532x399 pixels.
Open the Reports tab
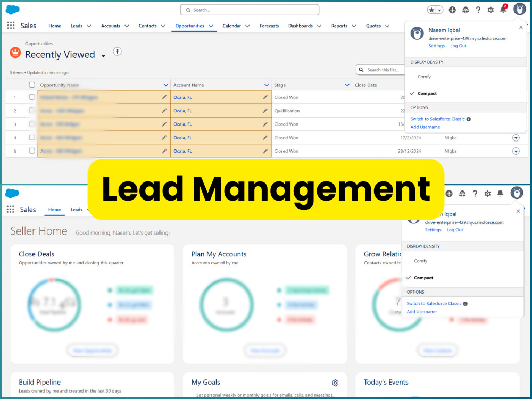(x=339, y=26)
